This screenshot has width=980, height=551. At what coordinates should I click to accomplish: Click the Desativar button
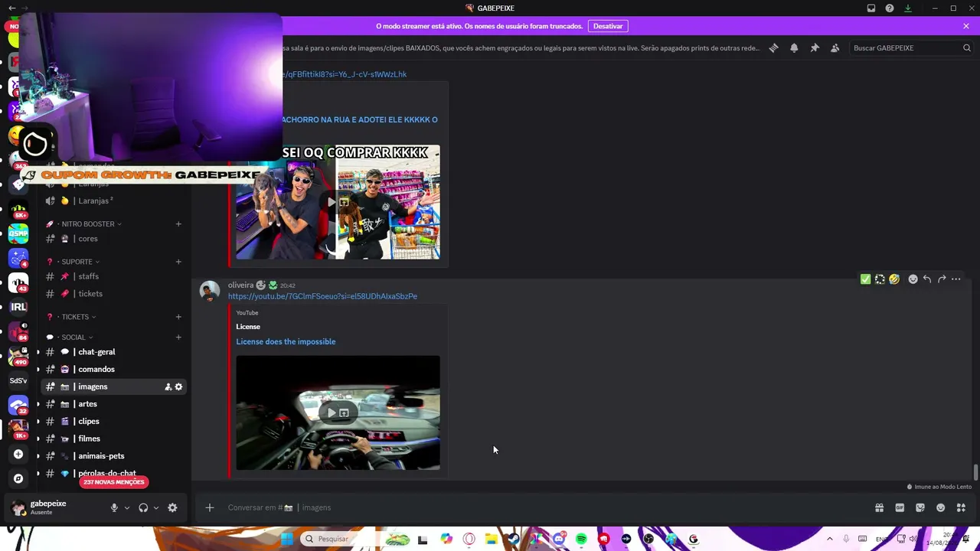(608, 26)
